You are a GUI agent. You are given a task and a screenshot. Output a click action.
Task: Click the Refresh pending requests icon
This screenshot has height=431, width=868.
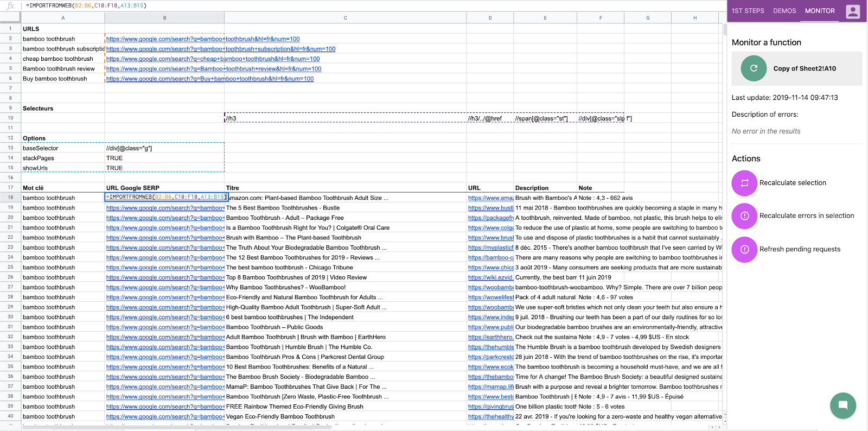click(744, 250)
